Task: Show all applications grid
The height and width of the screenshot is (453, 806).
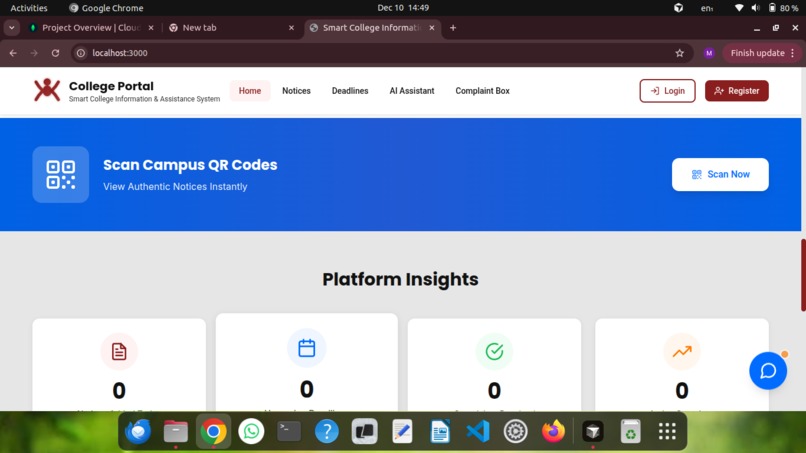Action: point(667,431)
